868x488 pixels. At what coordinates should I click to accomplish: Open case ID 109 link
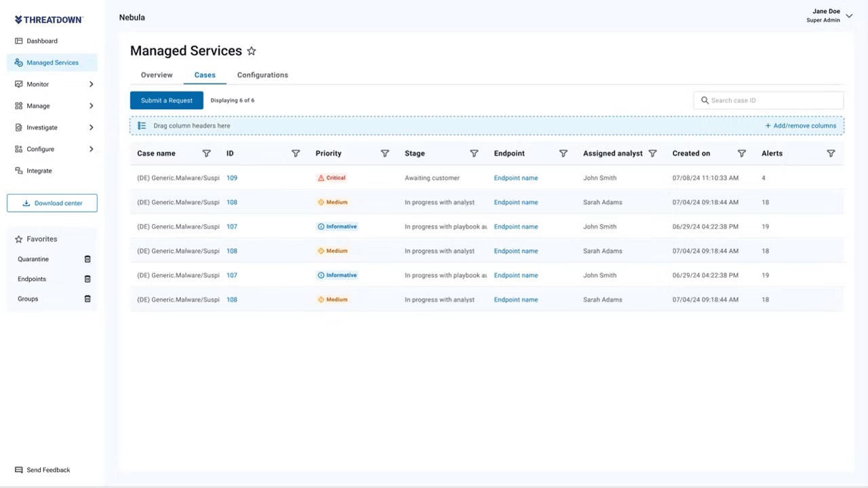[x=232, y=178]
